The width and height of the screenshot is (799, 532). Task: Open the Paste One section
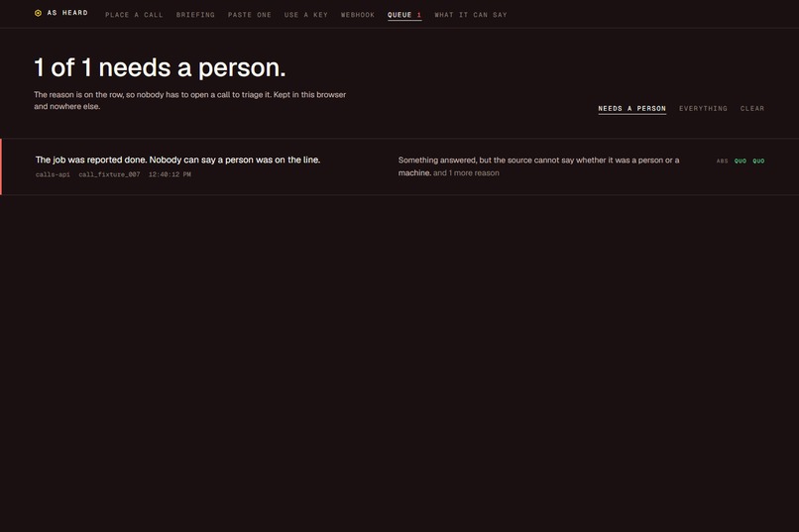[x=250, y=15]
